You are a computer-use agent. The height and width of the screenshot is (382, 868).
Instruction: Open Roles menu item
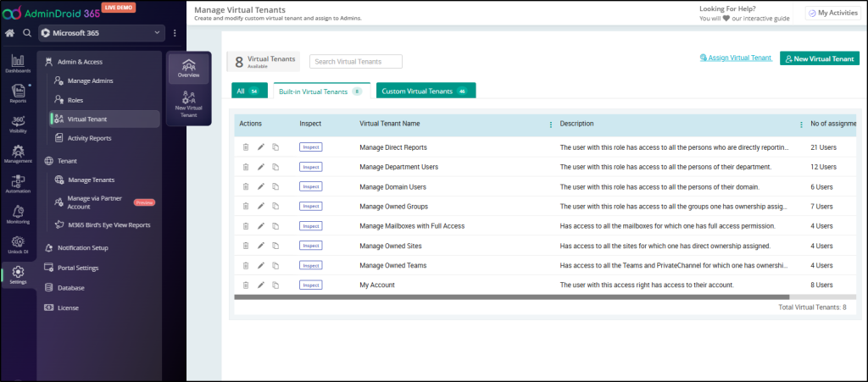click(75, 100)
